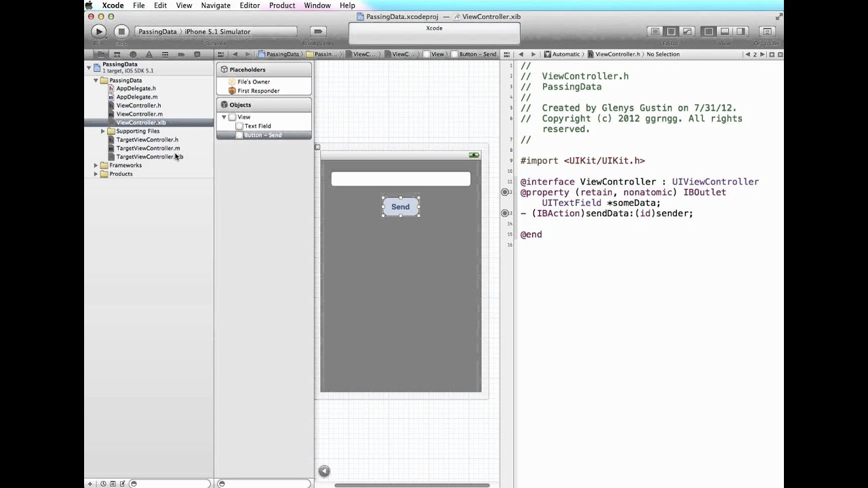This screenshot has width=868, height=488.
Task: Go back in the assistant editor jump bar
Action: pos(521,54)
